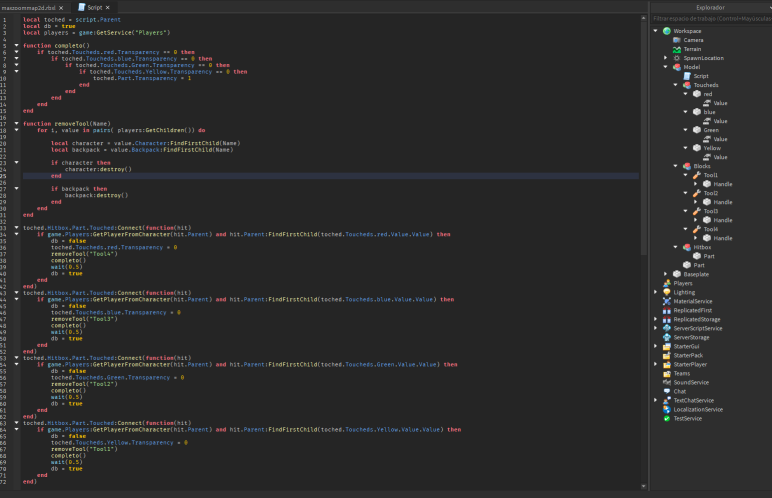
Task: Select the TestService green check icon
Action: [666, 418]
